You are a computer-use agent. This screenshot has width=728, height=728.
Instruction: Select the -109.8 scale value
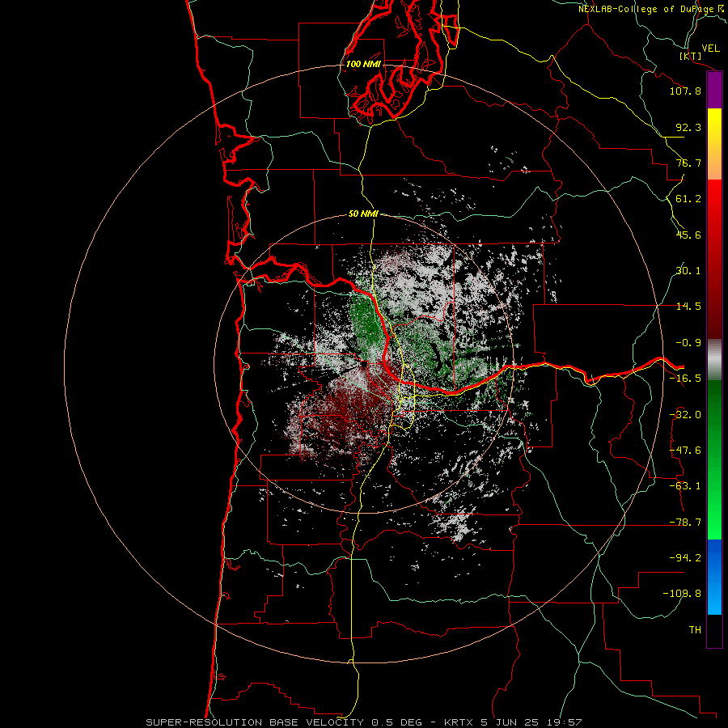click(x=682, y=594)
